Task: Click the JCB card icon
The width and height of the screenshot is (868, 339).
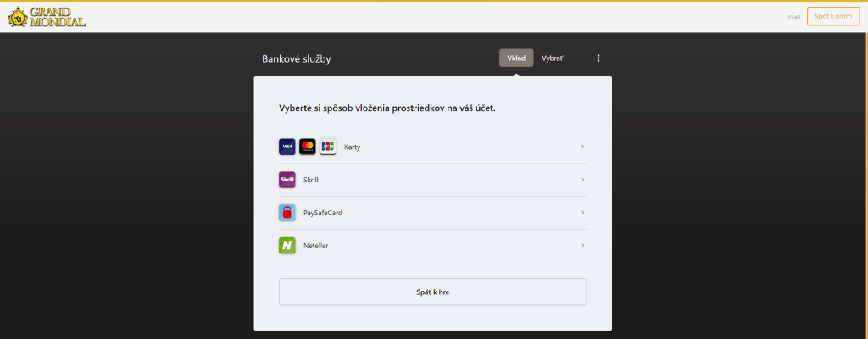Action: (x=328, y=147)
